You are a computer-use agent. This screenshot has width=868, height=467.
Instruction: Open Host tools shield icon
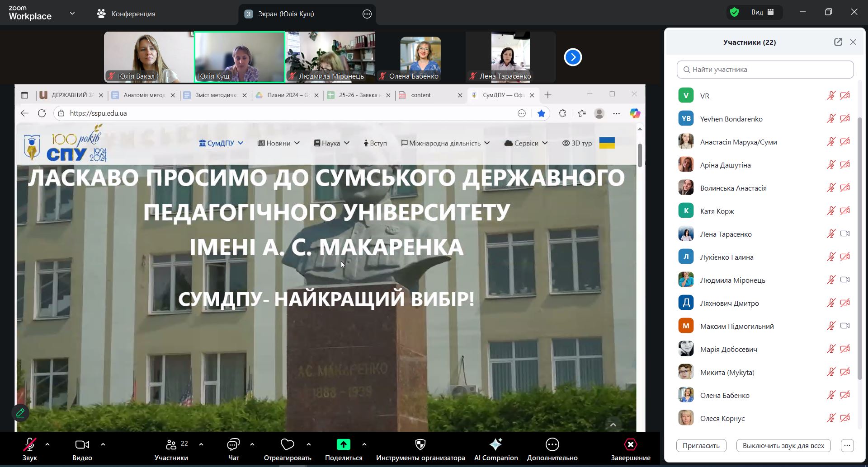(420, 445)
